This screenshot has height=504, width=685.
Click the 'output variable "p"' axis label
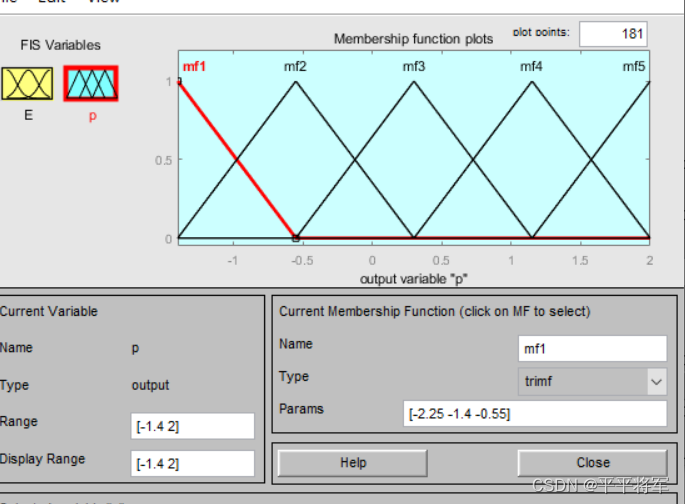pos(414,279)
